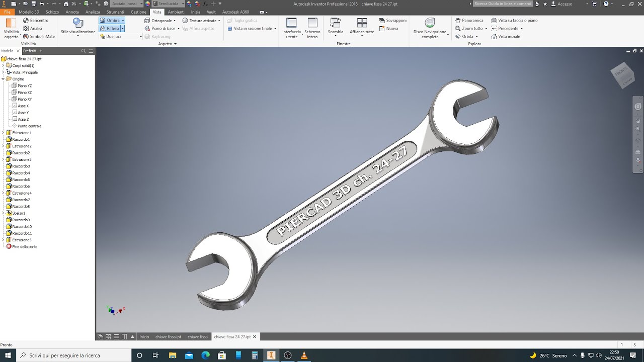Select the Panoramica pan tool
Image resolution: width=644 pixels, height=362 pixels.
coord(469,21)
